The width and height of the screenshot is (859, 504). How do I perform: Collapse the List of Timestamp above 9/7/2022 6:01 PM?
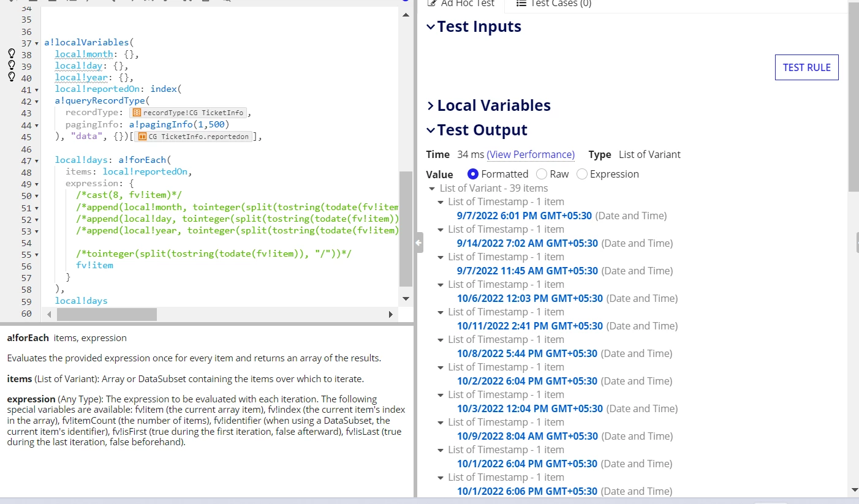(x=441, y=202)
